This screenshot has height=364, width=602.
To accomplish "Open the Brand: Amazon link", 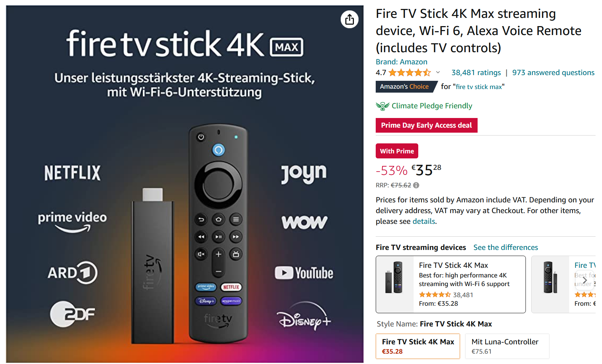I will (x=401, y=62).
